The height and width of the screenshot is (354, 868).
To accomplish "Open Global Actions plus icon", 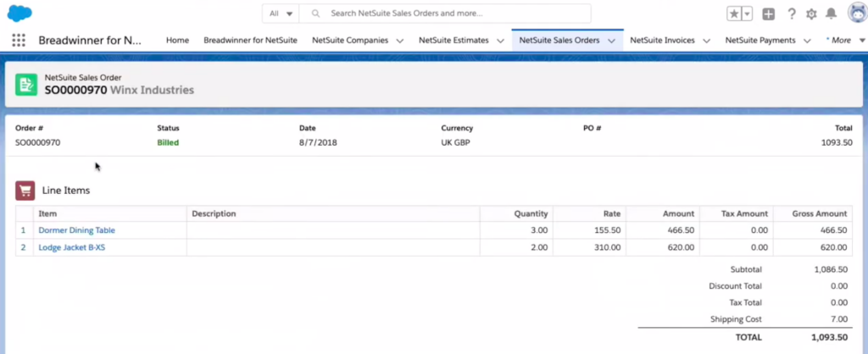I will tap(768, 14).
